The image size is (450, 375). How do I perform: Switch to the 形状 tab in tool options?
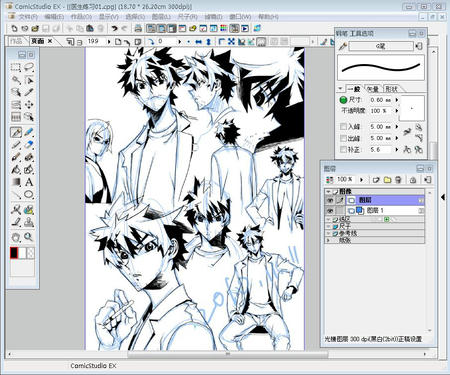pos(391,89)
